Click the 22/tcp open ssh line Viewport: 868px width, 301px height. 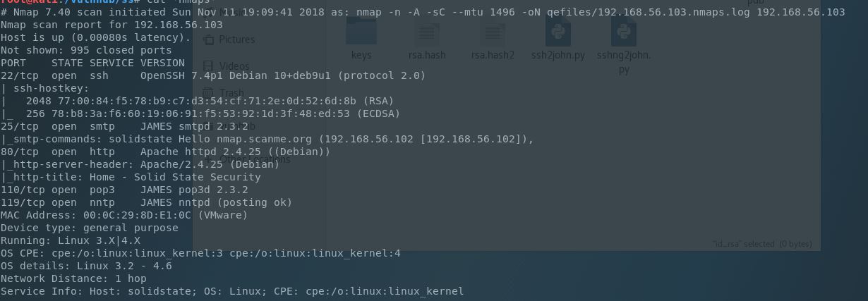click(213, 75)
